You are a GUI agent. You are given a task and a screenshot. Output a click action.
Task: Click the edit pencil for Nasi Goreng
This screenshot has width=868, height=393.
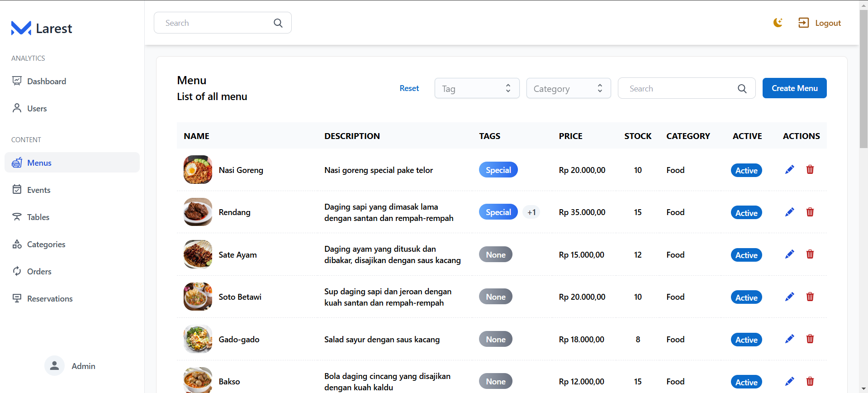click(789, 170)
